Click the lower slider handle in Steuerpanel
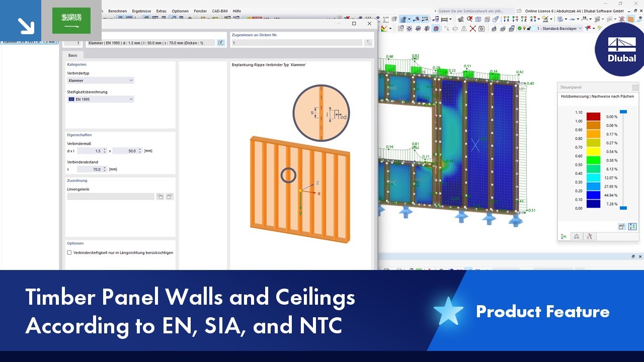 click(x=623, y=208)
